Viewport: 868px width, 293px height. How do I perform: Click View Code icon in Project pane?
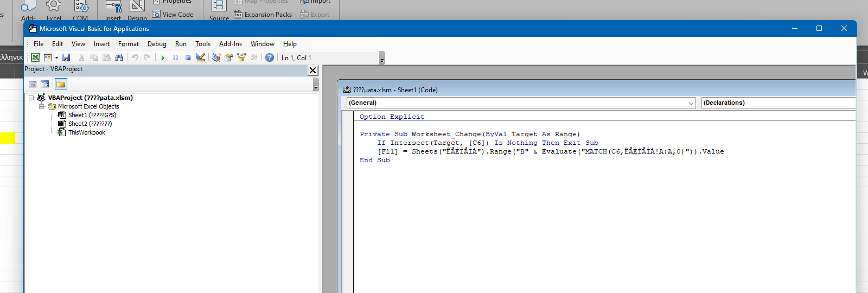(x=33, y=84)
